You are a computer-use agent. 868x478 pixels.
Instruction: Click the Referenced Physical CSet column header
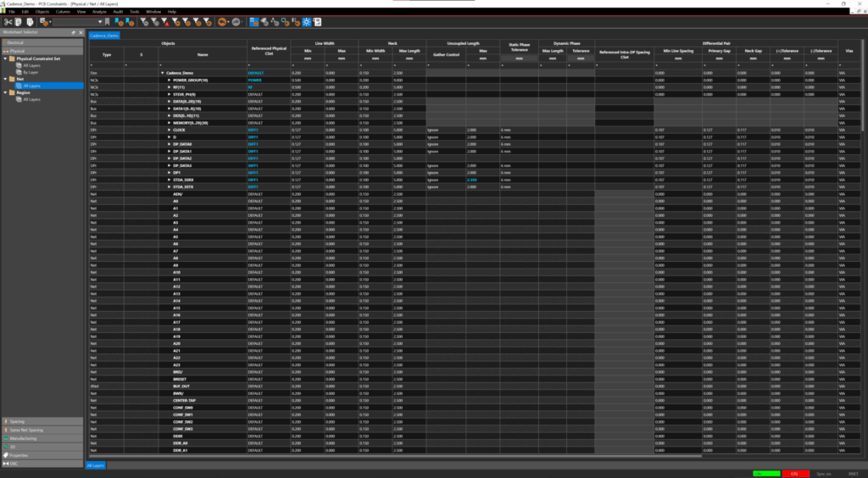click(x=269, y=50)
